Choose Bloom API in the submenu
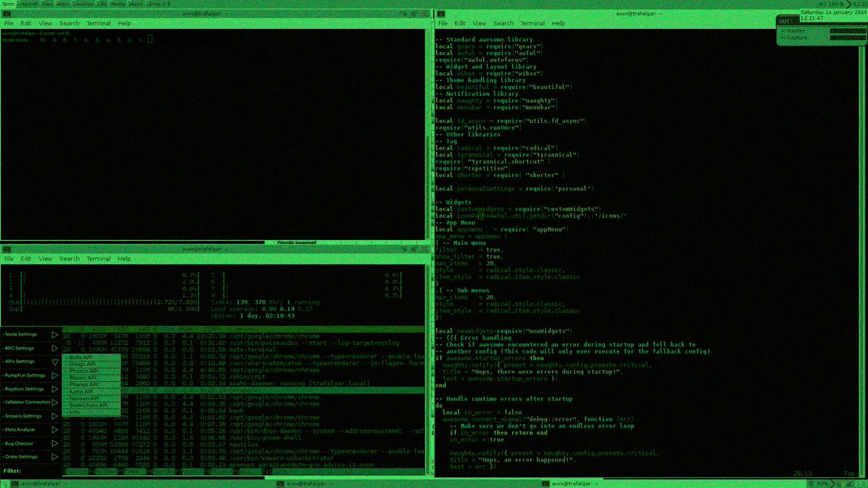This screenshot has height=488, width=868. pyautogui.click(x=90, y=378)
